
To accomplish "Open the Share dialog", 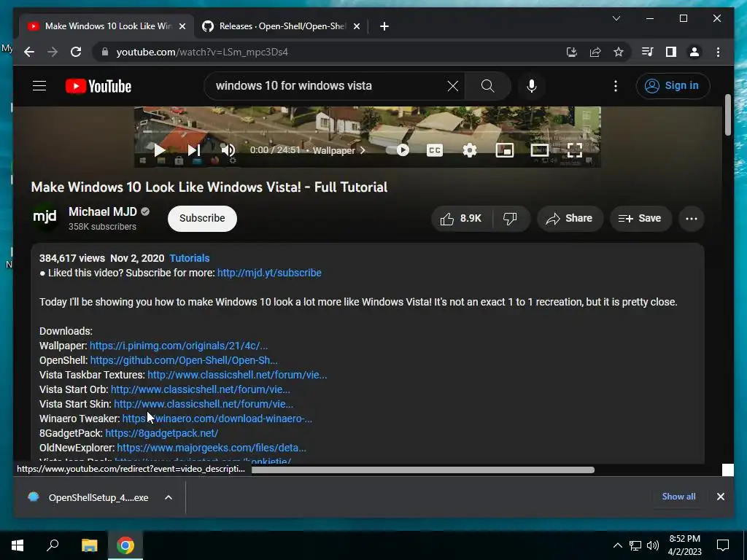I will (570, 219).
